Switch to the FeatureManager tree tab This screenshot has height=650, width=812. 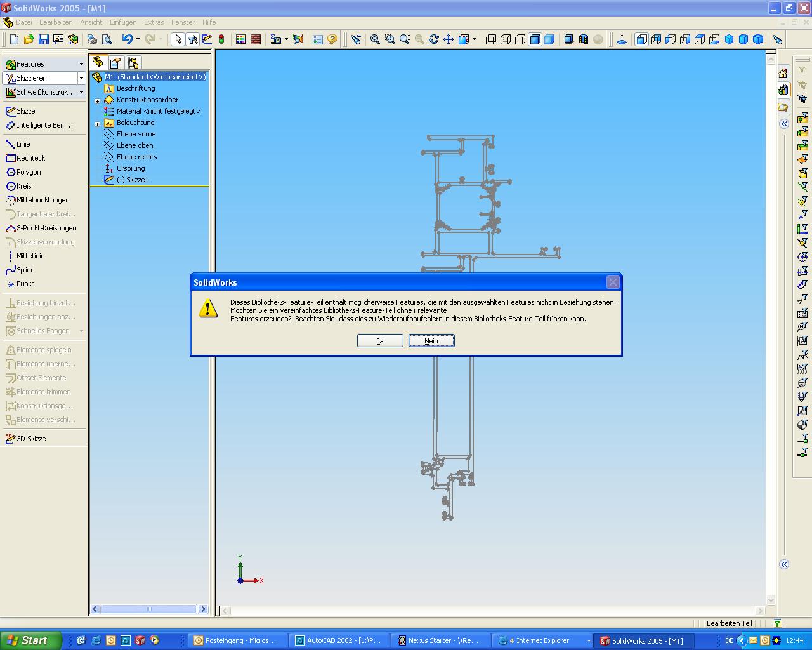pos(98,62)
